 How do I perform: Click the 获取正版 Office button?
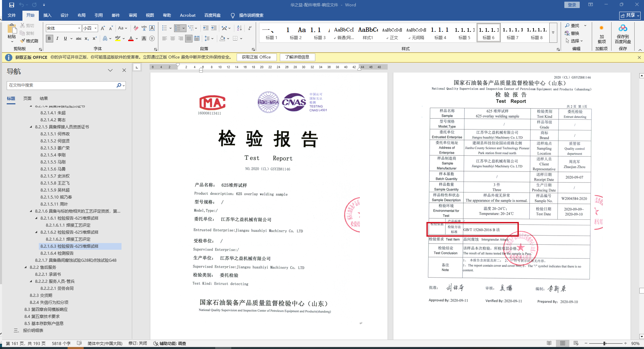(x=257, y=57)
